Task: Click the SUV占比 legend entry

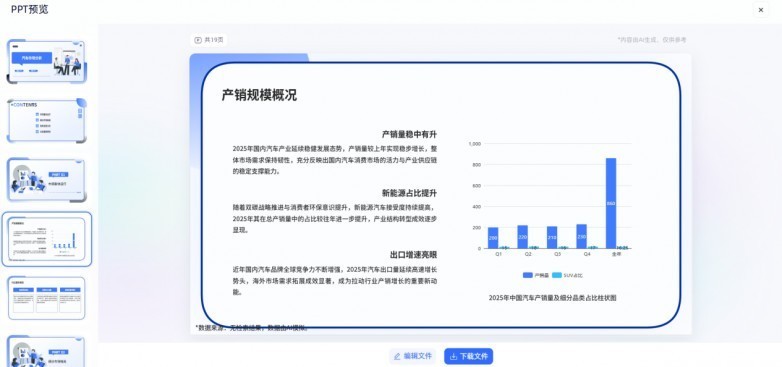Action: point(567,275)
